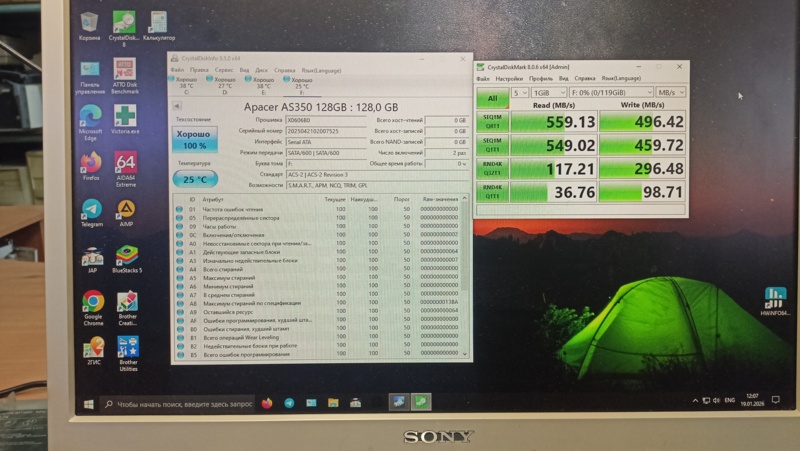Launch the ATTO Disk Benchmark shortcut
This screenshot has width=800, height=451.
(x=124, y=76)
